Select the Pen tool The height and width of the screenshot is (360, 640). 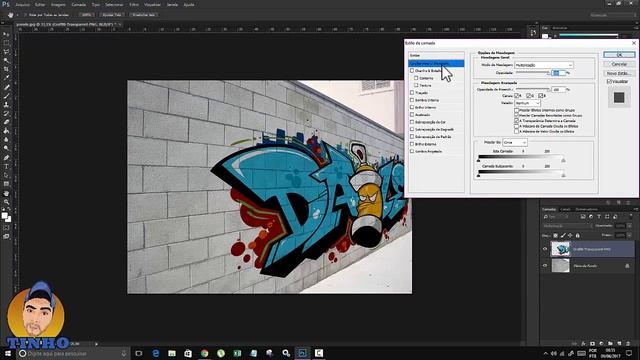[x=6, y=158]
